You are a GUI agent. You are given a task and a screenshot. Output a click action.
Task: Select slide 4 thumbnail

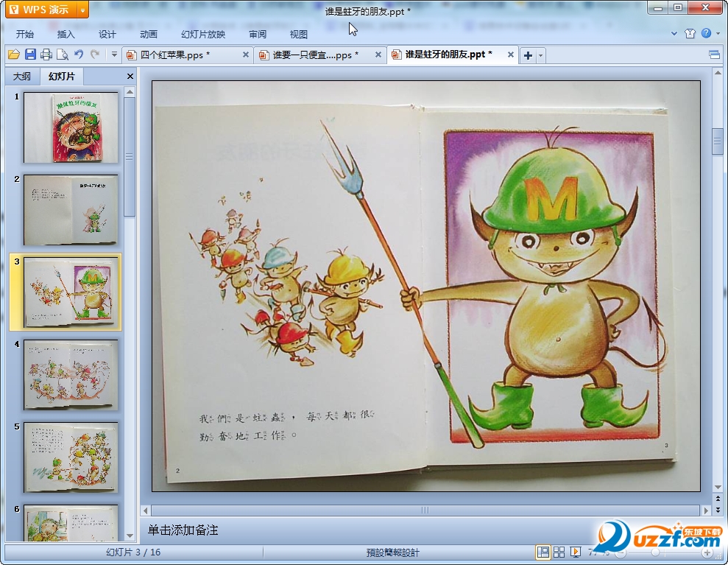click(x=71, y=374)
